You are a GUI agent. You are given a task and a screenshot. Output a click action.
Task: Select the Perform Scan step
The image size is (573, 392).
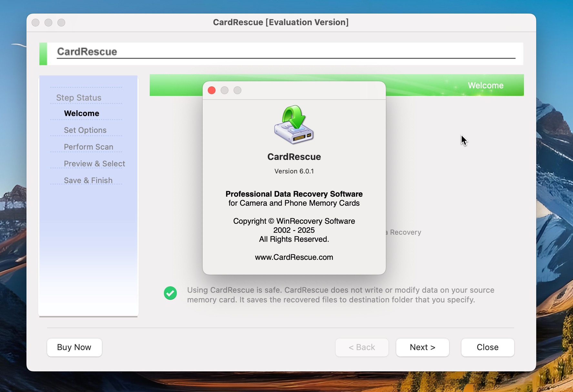(x=89, y=147)
